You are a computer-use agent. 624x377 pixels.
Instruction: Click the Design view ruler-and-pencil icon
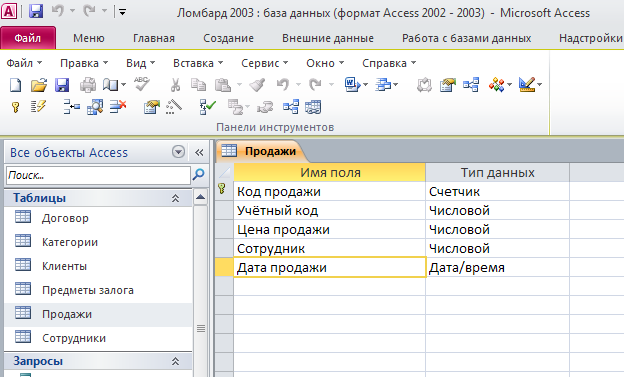click(x=527, y=85)
